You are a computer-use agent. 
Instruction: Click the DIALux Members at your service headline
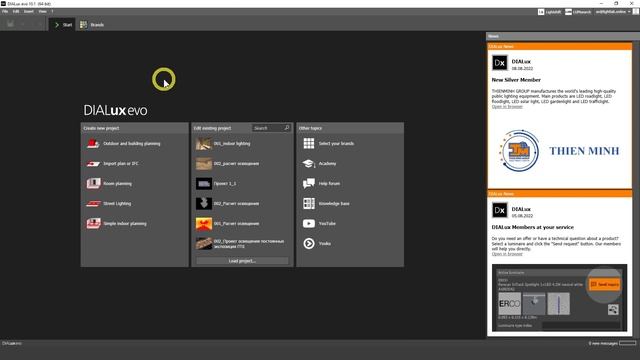pyautogui.click(x=533, y=227)
